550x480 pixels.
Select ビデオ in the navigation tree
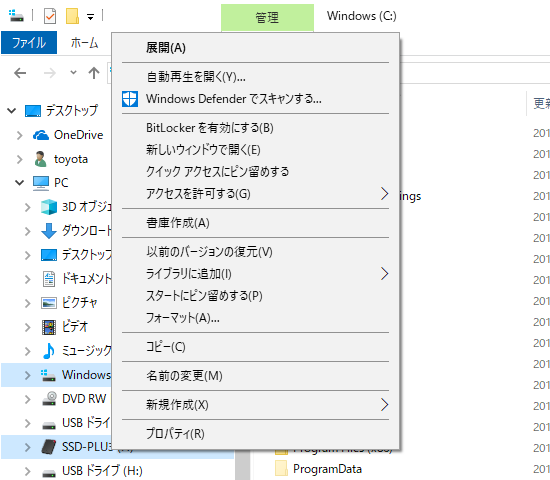point(75,327)
